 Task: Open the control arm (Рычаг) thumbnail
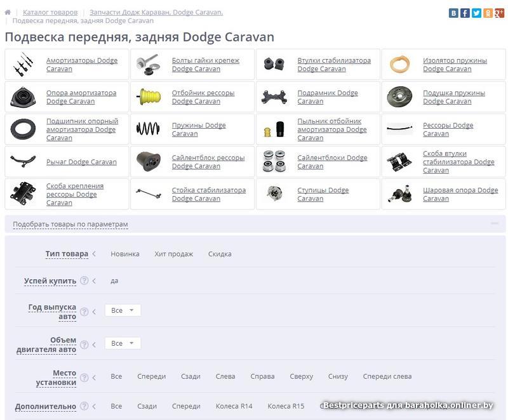tap(23, 161)
